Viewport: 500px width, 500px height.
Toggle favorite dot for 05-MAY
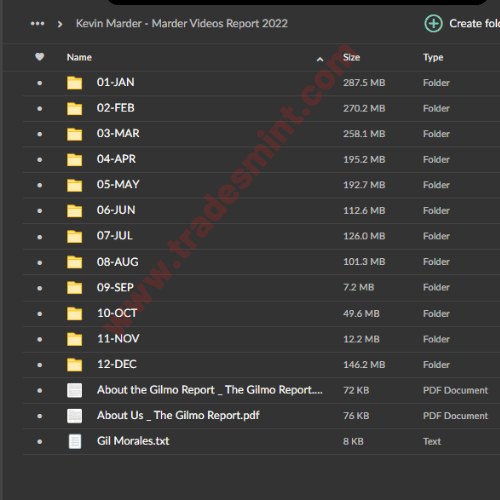tap(40, 185)
